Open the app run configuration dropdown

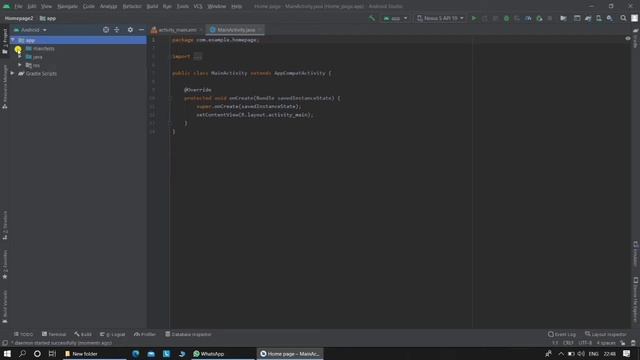395,18
